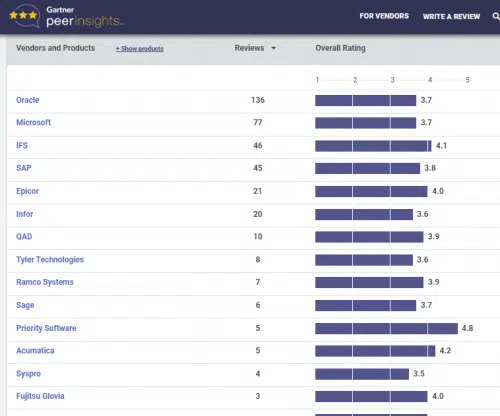500x416 pixels.
Task: Open Tyler Technologies vendor page
Action: (x=50, y=259)
